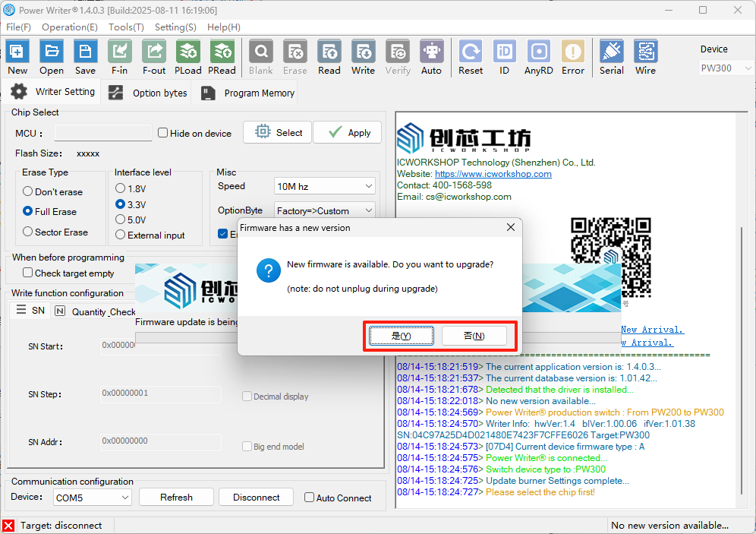Viewport: 756px width, 534px height.
Task: Click the "Power Writer® is connected..." log entry
Action: click(x=547, y=458)
